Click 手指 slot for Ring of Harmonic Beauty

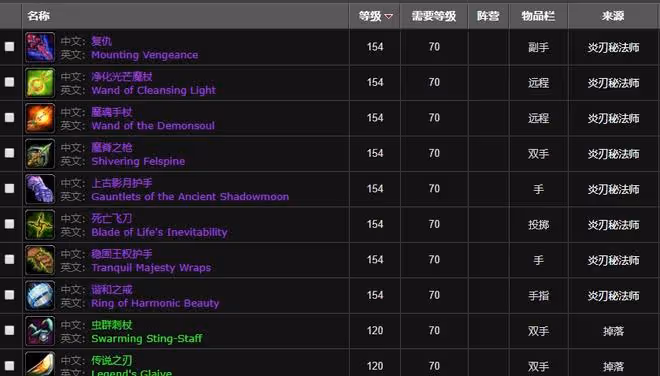538,296
